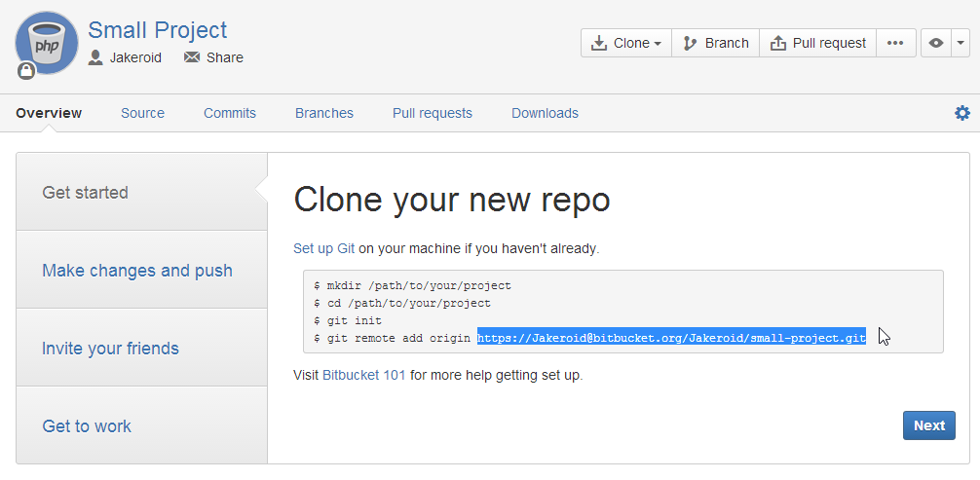Click the highlighted repository URL text
The width and height of the screenshot is (980, 480).
click(671, 338)
